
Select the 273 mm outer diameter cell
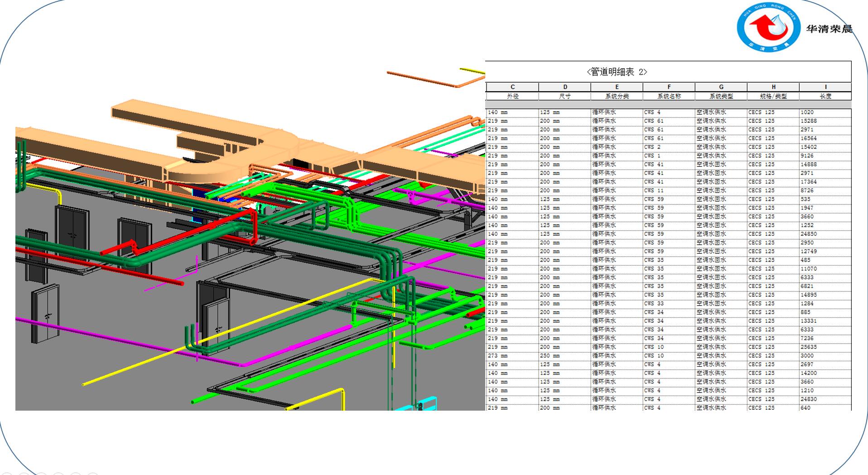512,356
